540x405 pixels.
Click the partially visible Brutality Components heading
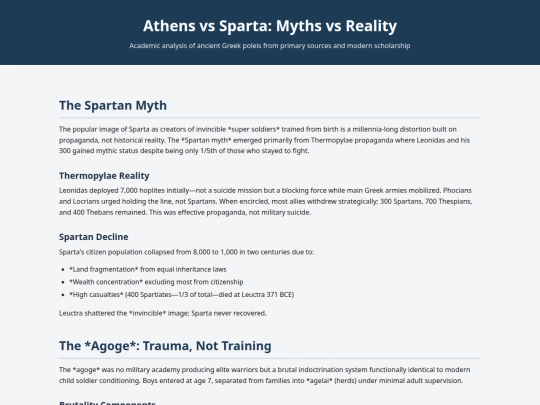[107, 402]
